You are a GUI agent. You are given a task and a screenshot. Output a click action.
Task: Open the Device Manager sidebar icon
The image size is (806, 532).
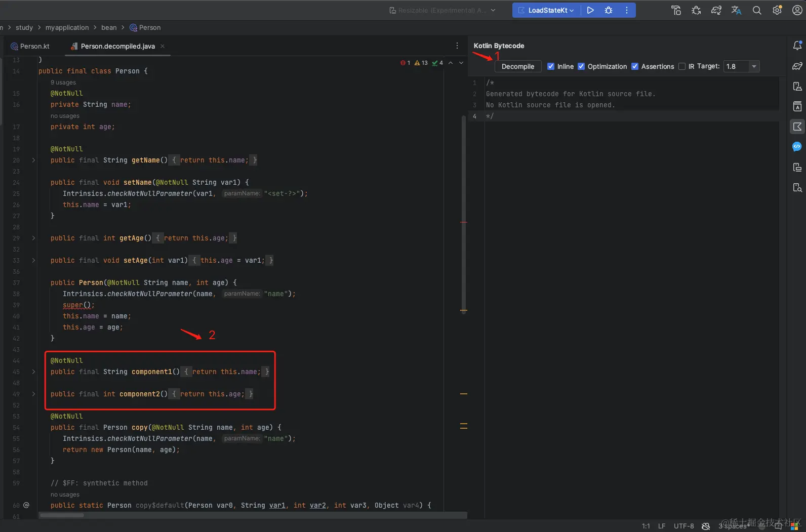pyautogui.click(x=797, y=86)
